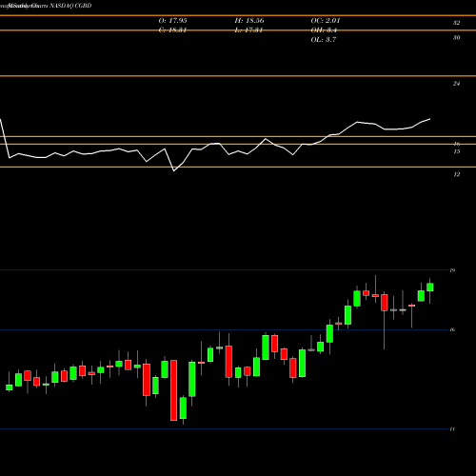This screenshot has width=476, height=476.
Task: Select the open value "O: 17.95"
Action: pos(172,21)
